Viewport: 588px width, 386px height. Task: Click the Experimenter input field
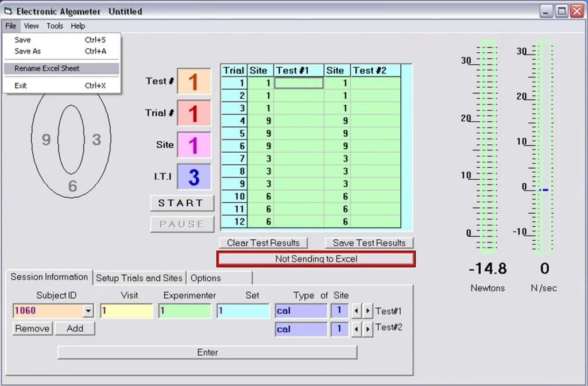pos(185,311)
